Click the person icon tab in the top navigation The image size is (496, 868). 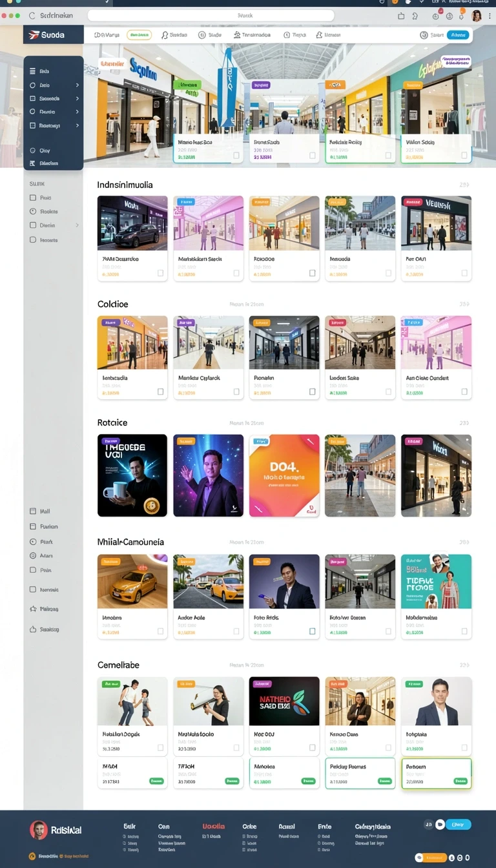(x=165, y=35)
